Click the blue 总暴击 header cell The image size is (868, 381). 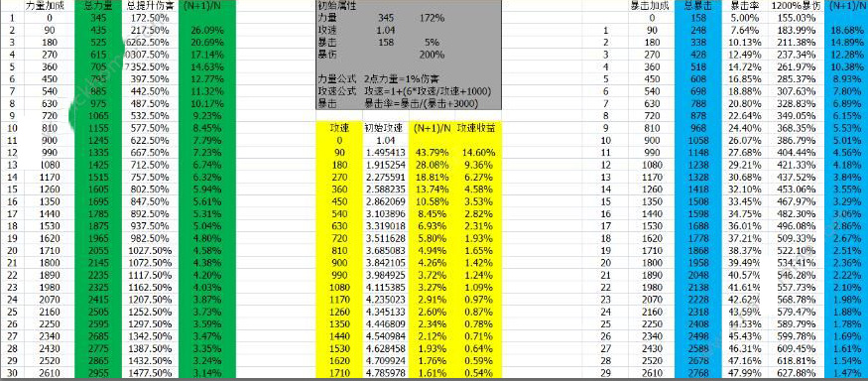(x=698, y=7)
